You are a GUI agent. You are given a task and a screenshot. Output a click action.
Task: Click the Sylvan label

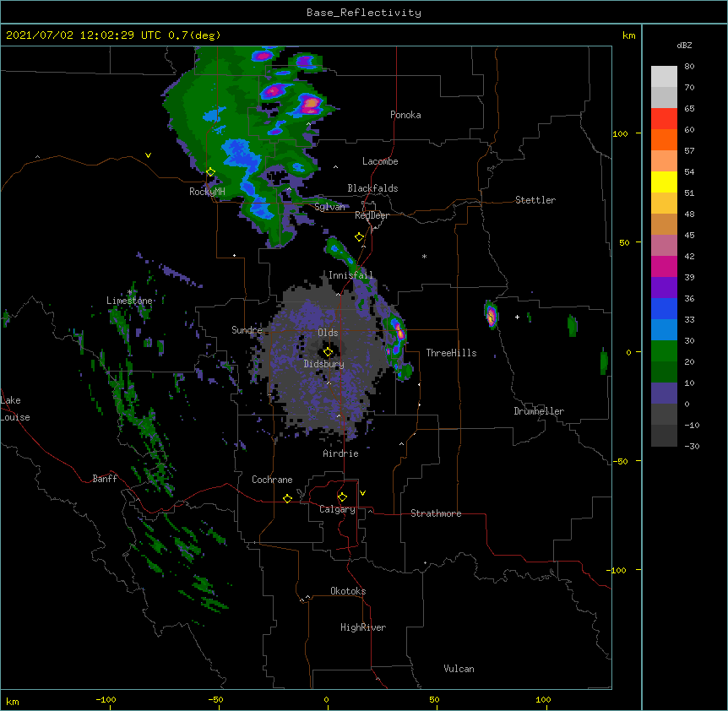(329, 207)
